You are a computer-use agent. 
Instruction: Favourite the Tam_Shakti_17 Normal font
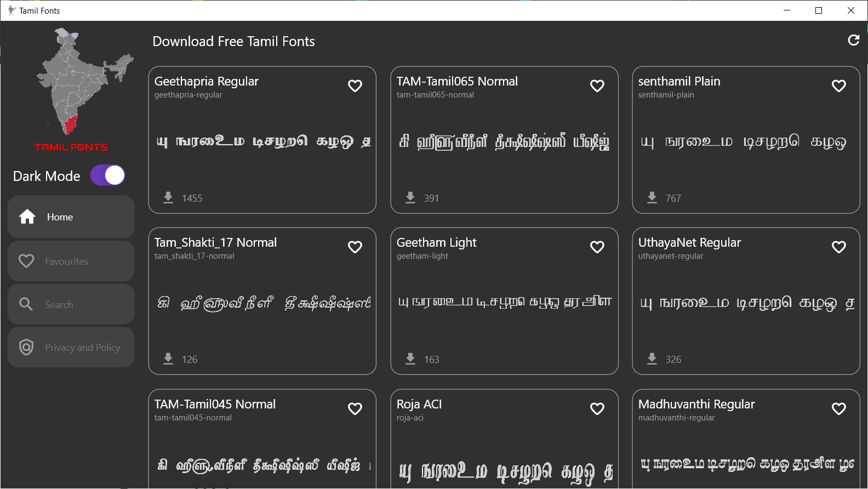[x=355, y=247]
